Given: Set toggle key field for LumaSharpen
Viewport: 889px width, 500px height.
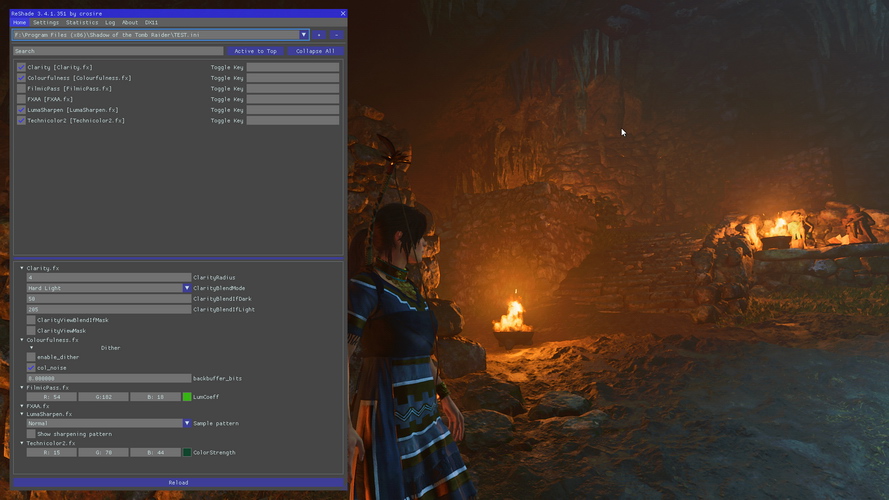Looking at the screenshot, I should coord(293,110).
